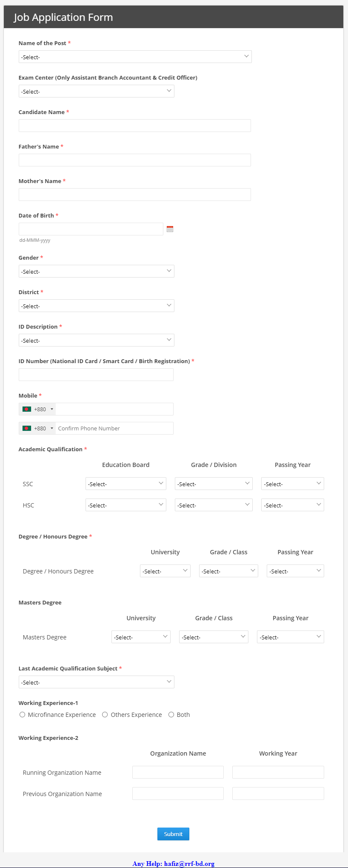The height and width of the screenshot is (868, 348).
Task: Focus Previous Organization Name field
Action: click(x=178, y=794)
